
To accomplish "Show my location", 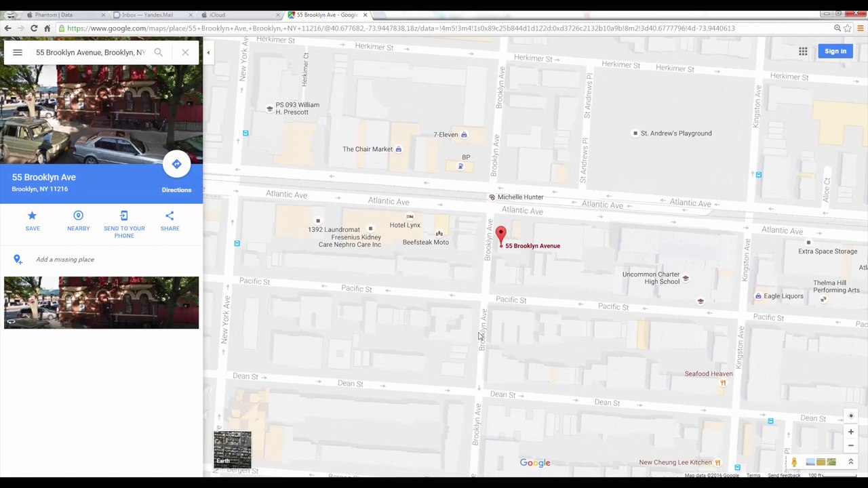I will 851,415.
